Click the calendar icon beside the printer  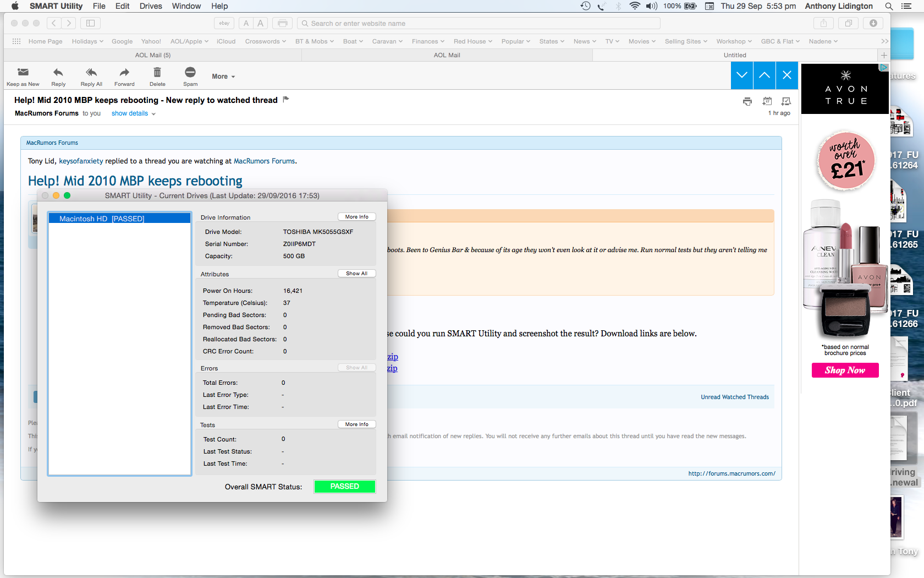[767, 101]
